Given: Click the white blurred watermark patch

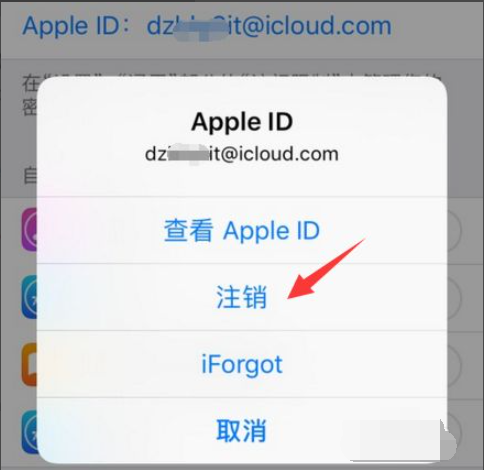Looking at the screenshot, I should 403,441.
